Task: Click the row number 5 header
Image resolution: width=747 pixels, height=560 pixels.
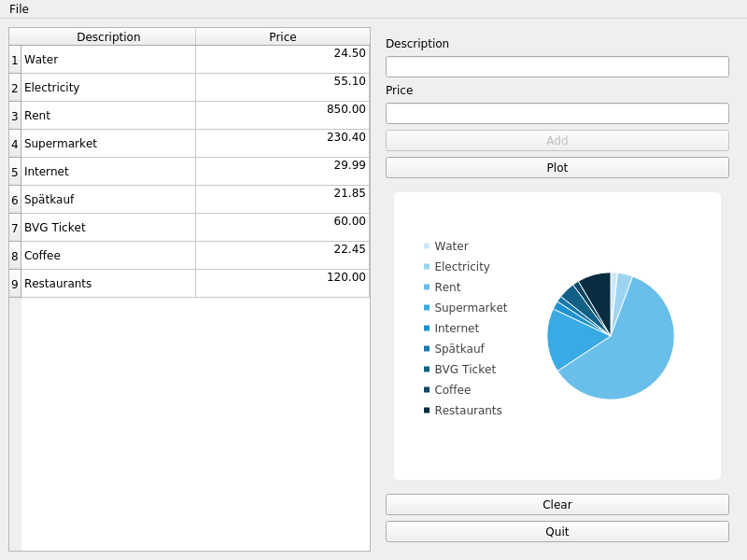Action: 13,171
